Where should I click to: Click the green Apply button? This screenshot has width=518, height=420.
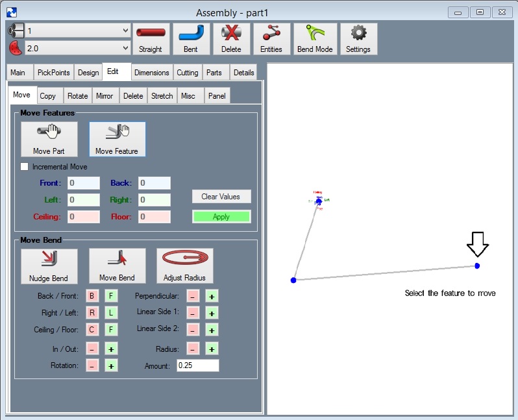click(x=221, y=217)
